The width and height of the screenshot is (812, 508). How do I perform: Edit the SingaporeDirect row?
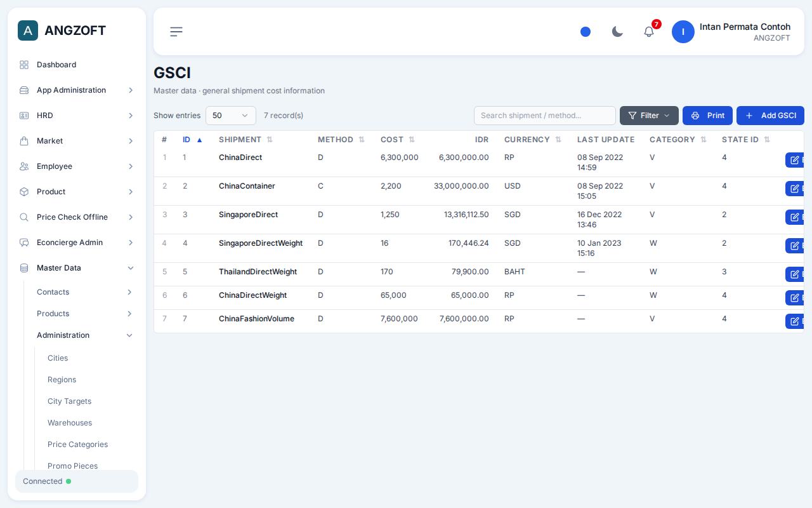point(795,217)
